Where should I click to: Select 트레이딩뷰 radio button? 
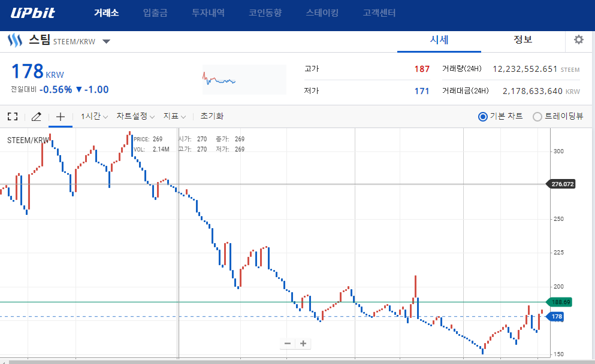537,116
